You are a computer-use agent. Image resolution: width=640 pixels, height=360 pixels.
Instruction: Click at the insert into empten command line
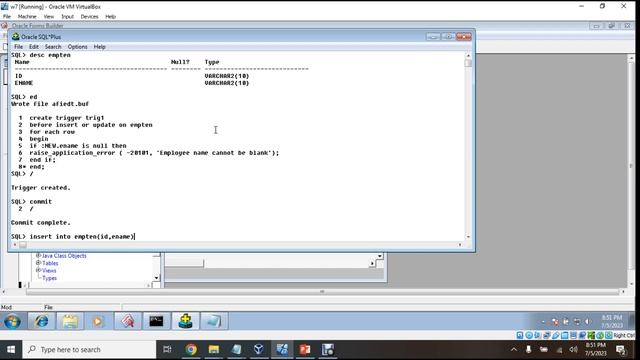[73, 236]
